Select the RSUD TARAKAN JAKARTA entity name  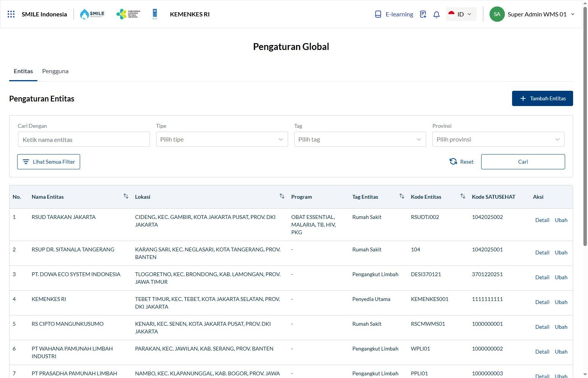pos(64,217)
